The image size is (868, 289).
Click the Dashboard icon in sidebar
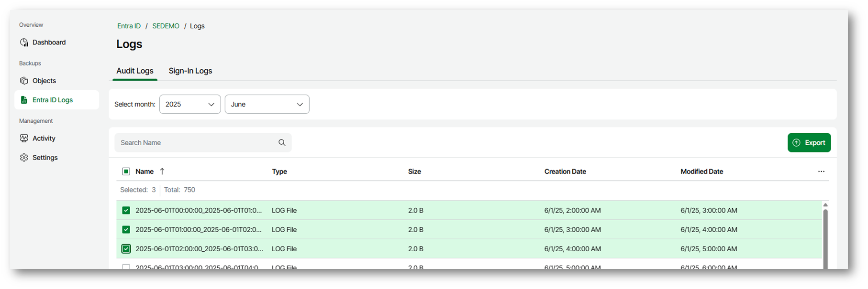pos(24,43)
